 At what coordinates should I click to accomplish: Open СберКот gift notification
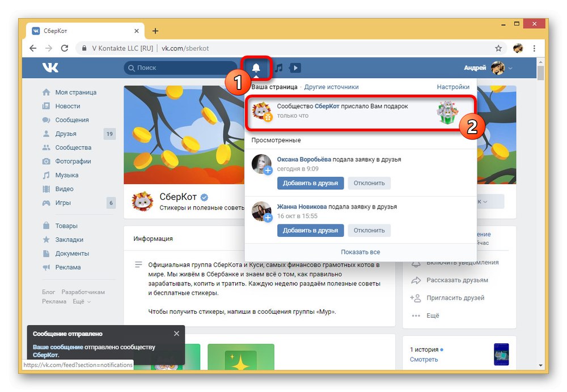coord(360,112)
